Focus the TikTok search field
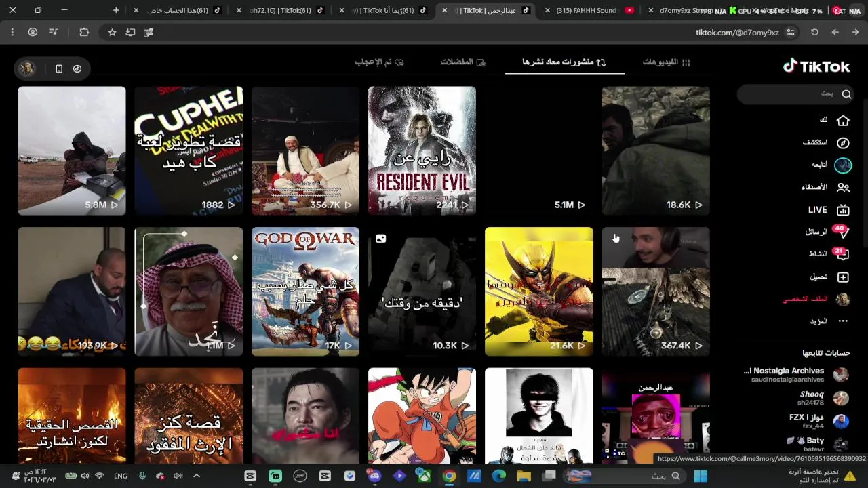Image resolution: width=868 pixels, height=488 pixels. coord(797,94)
